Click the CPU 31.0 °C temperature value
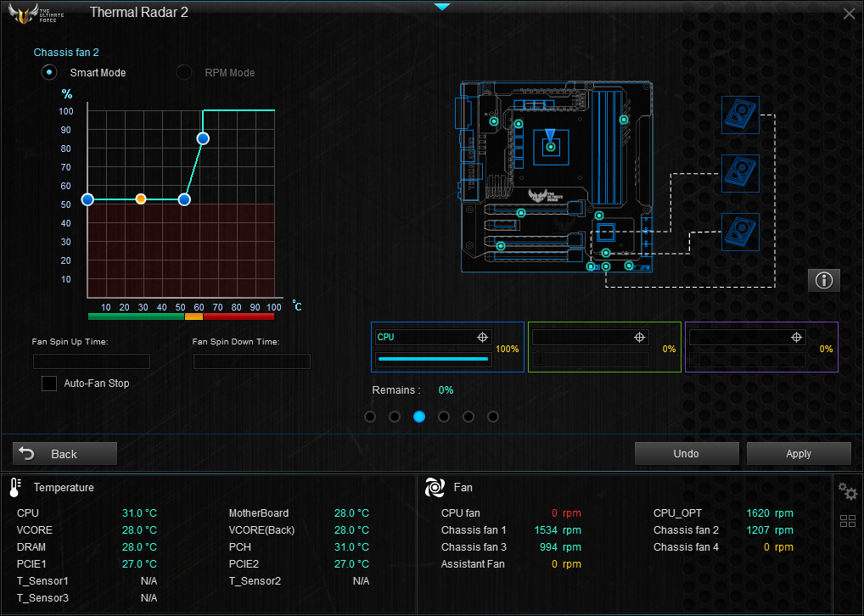 139,513
